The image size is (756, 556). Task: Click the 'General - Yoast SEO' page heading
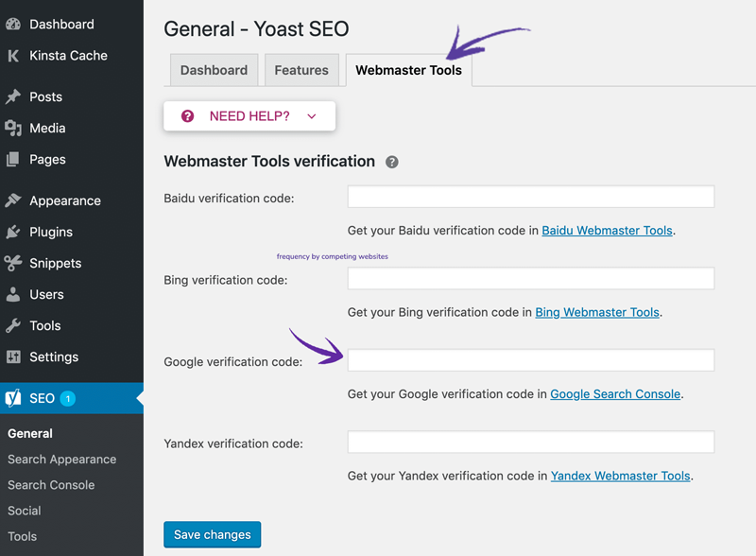256,29
